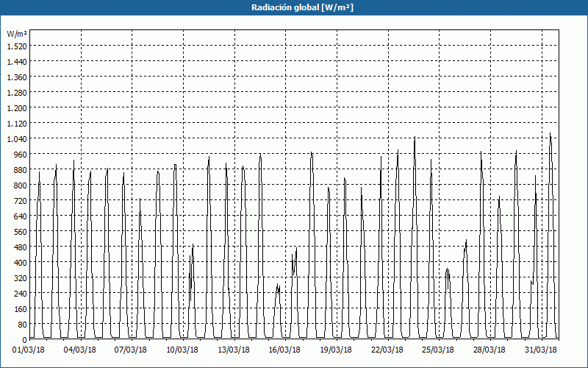Click the 240 y-axis value
Viewport: 588px width, 368px height.
click(21, 294)
